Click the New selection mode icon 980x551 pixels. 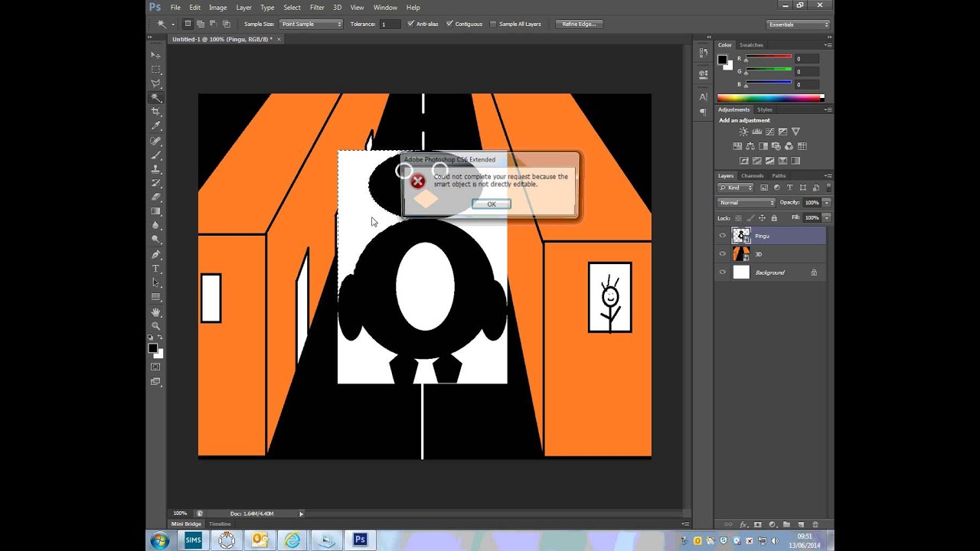pyautogui.click(x=188, y=24)
